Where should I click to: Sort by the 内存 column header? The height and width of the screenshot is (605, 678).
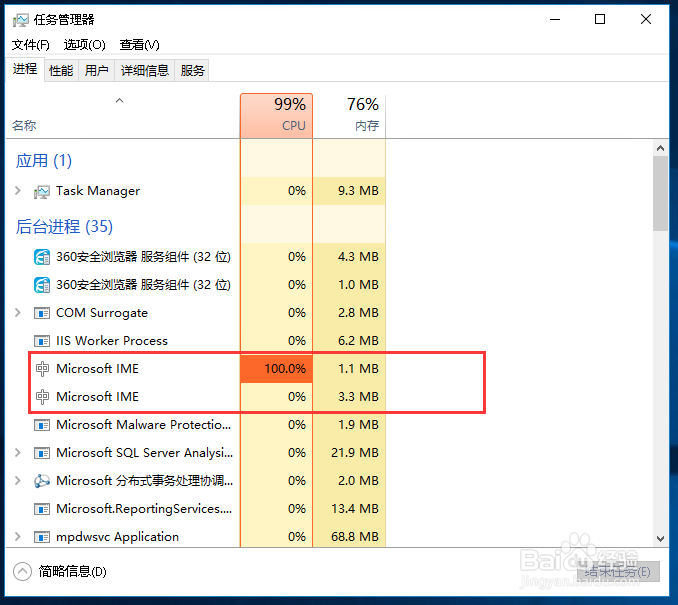pos(349,115)
